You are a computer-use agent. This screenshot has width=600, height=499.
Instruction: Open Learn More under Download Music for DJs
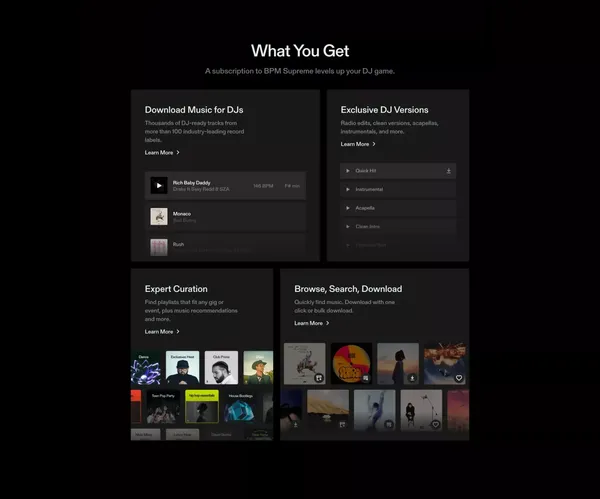pos(162,153)
